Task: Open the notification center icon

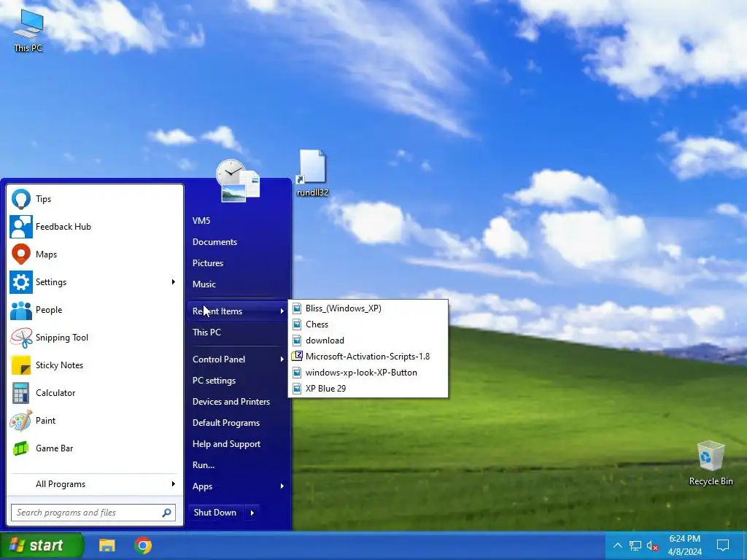Action: point(723,545)
